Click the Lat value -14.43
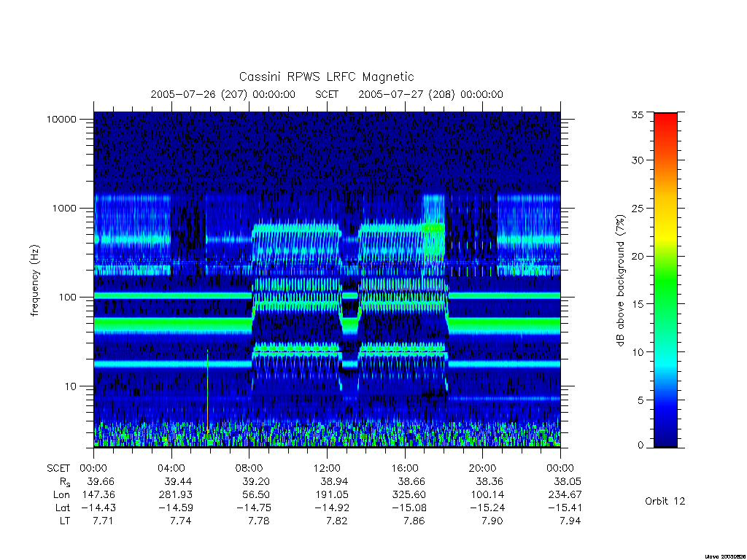 [x=98, y=507]
